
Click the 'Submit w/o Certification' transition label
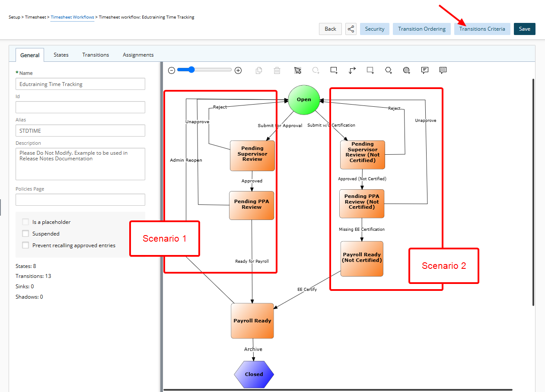tap(331, 125)
